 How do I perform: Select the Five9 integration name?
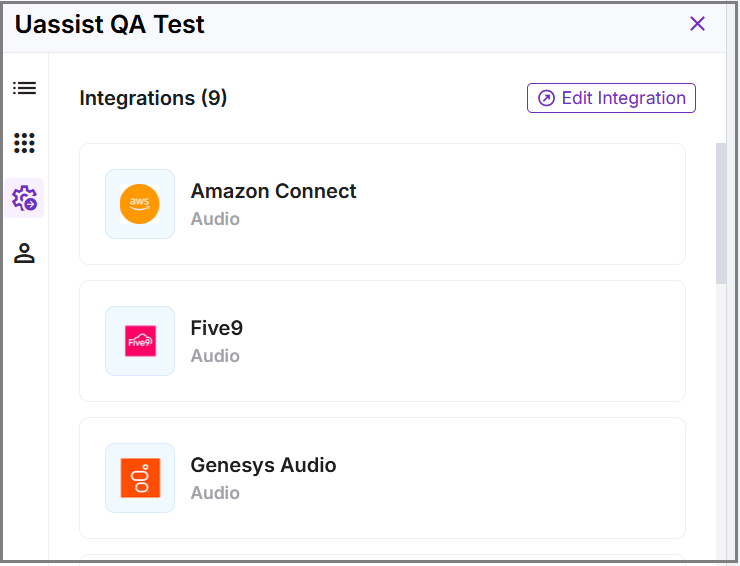click(x=217, y=328)
